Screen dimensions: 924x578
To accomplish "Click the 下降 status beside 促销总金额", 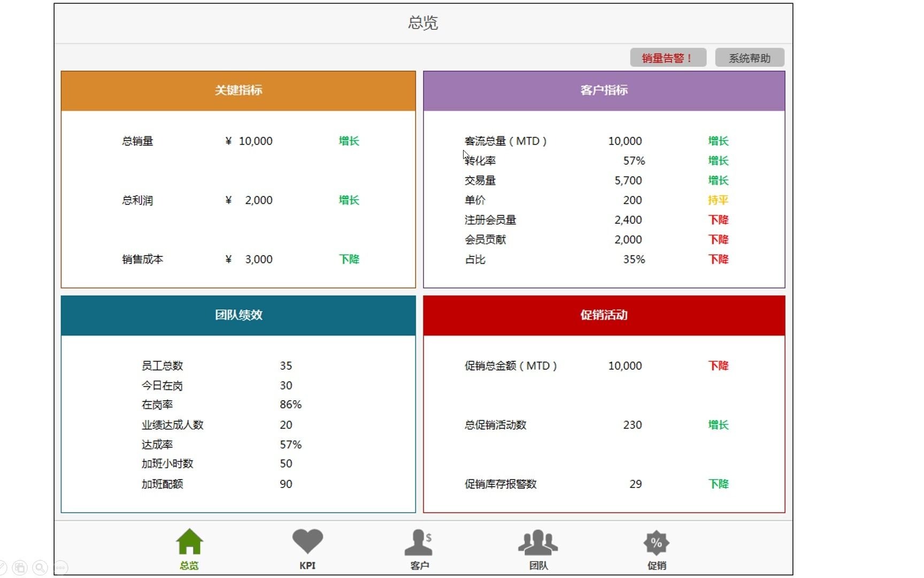I will [x=719, y=366].
